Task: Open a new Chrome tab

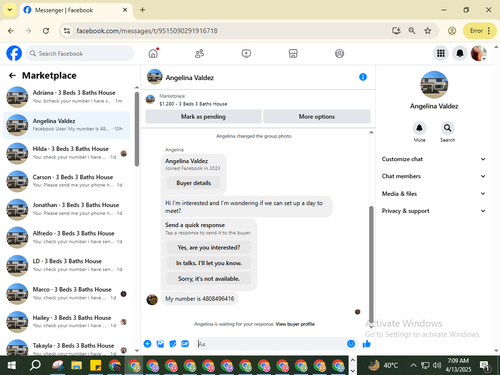Action: [142, 10]
